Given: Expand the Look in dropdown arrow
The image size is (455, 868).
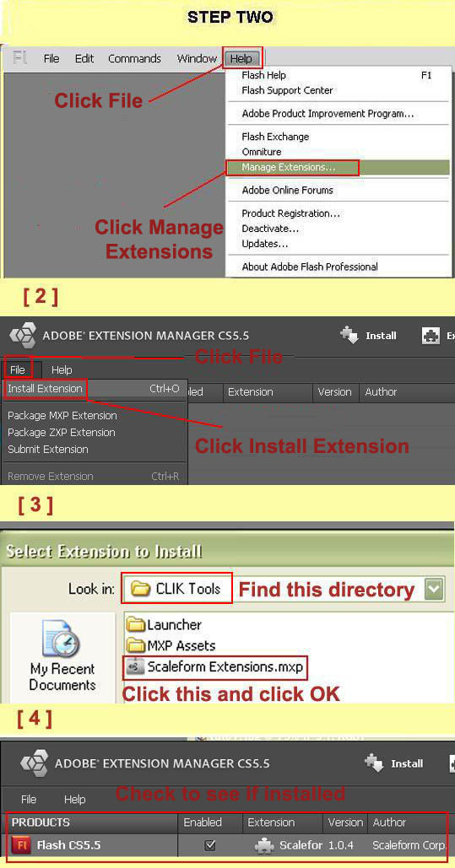Looking at the screenshot, I should [x=435, y=589].
